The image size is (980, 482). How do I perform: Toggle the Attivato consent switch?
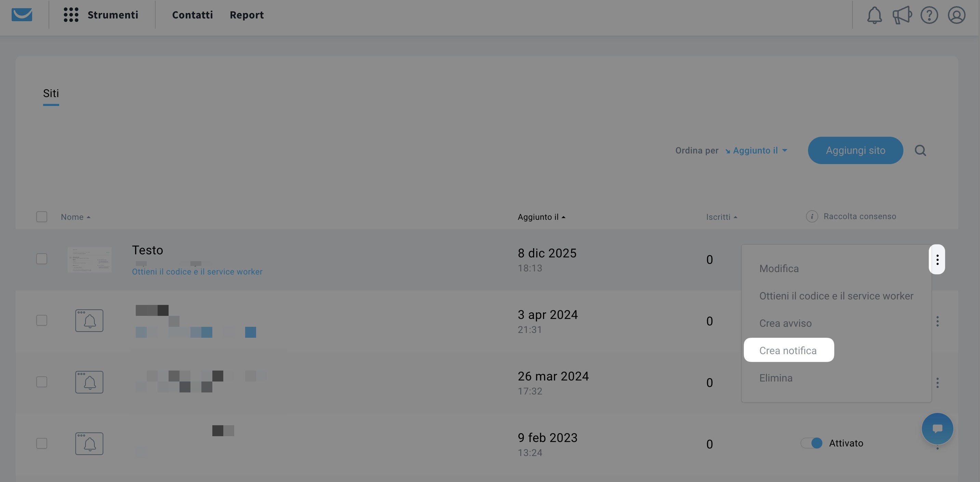point(811,443)
